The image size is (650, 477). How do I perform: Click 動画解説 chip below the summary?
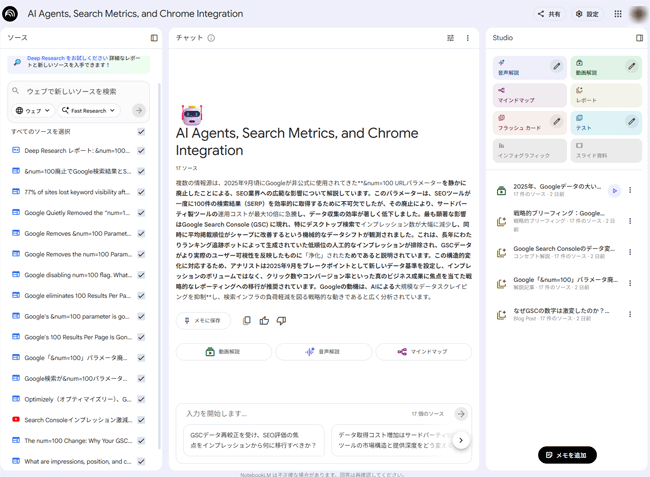click(x=223, y=351)
